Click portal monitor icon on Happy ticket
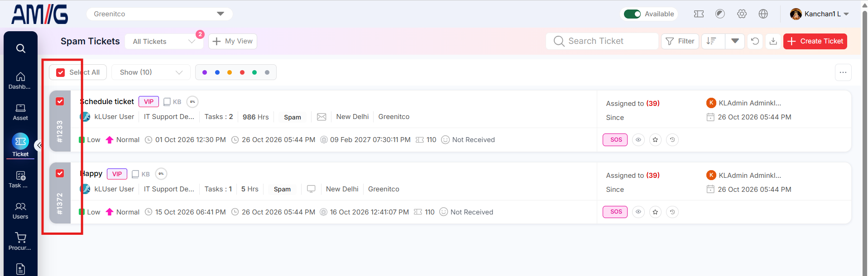 coord(311,189)
